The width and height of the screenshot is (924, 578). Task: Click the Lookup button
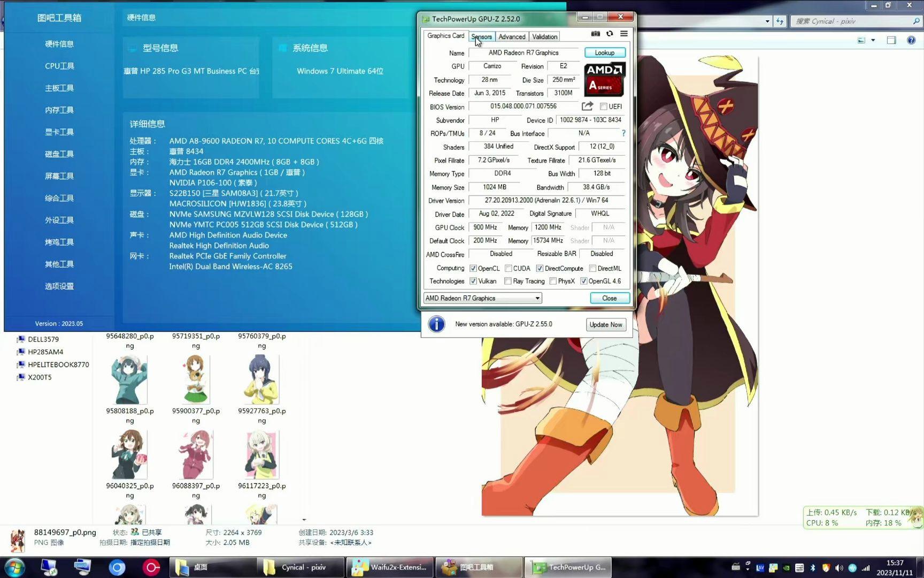[605, 52]
